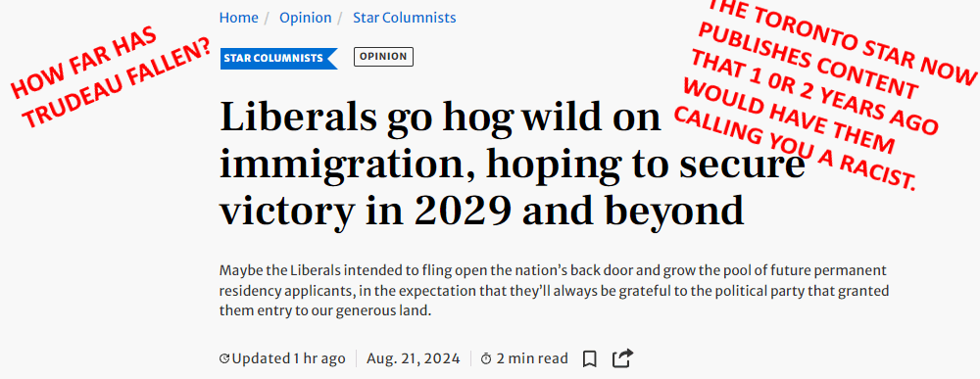The height and width of the screenshot is (379, 980).
Task: Open the Opinion breadcrumb link
Action: pyautogui.click(x=305, y=18)
